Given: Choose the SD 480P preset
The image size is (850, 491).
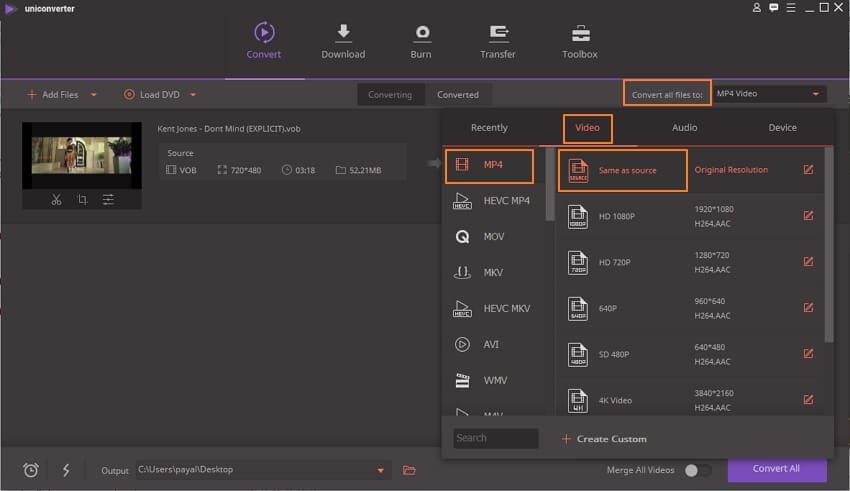Looking at the screenshot, I should (691, 354).
